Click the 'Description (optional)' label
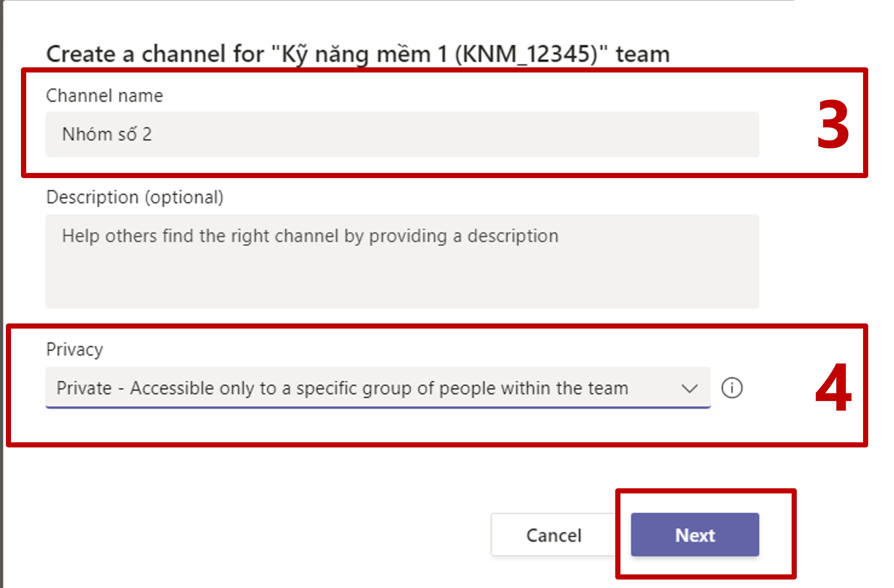 134,197
